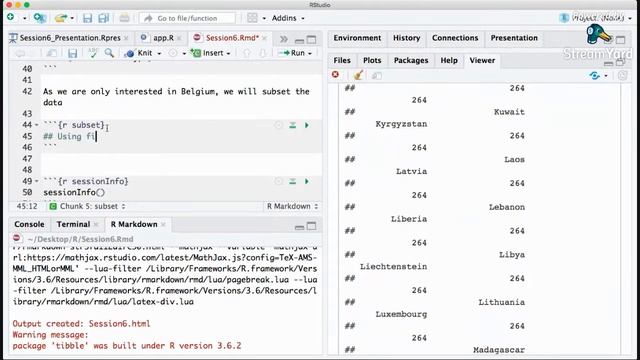Viewport: 640px width, 360px height.
Task: Stop R Markdown render red icon
Action: (x=17, y=238)
